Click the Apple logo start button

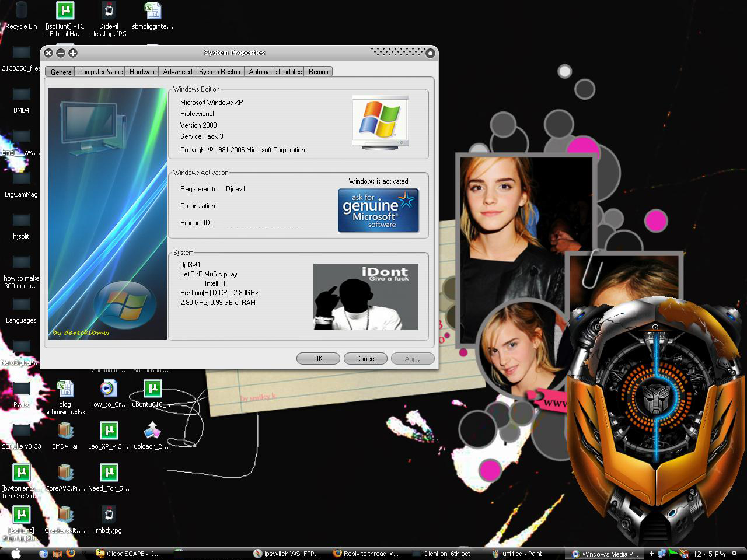16,554
